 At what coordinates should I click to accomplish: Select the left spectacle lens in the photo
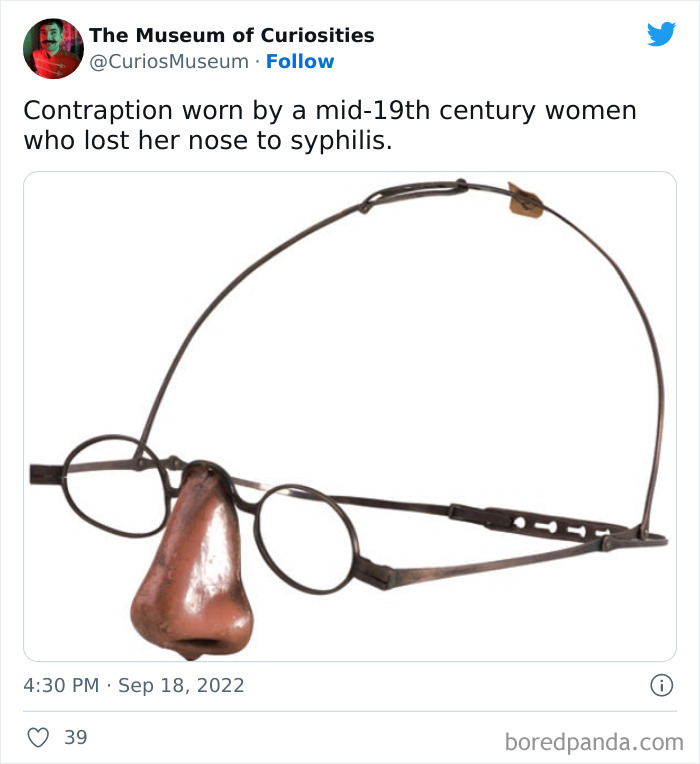[x=112, y=485]
